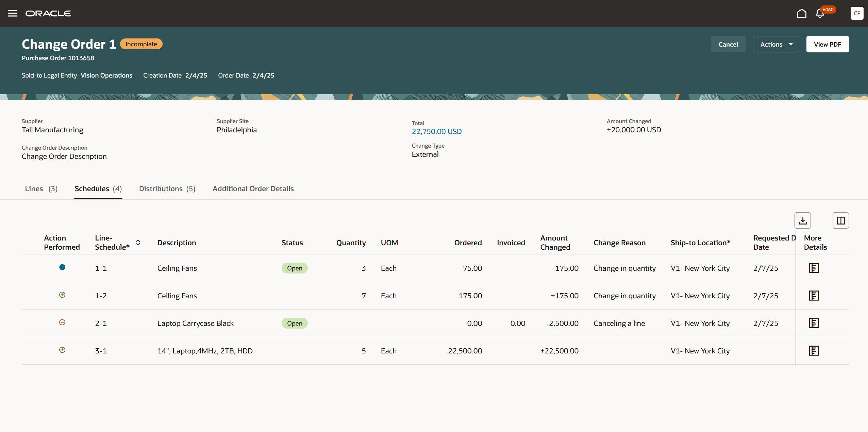Open the hamburger navigation menu
The width and height of the screenshot is (868, 432).
click(x=13, y=13)
